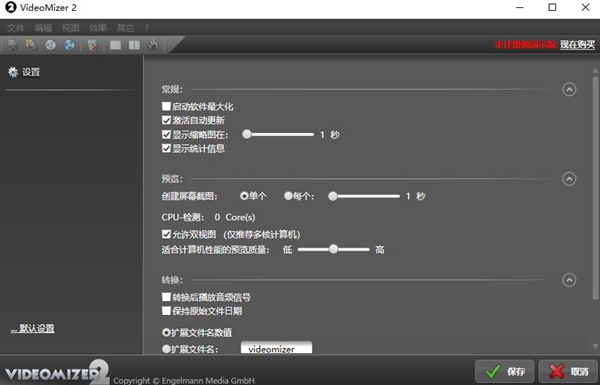The height and width of the screenshot is (385, 600).
Task: Click the 'CPU-检测: 0 Core(s)' text
Action: (208, 217)
